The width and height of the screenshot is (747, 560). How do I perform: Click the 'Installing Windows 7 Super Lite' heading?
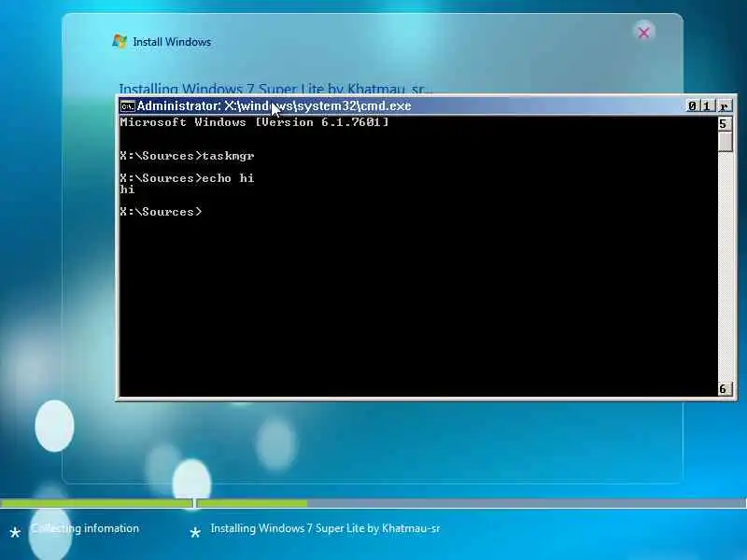tap(275, 89)
